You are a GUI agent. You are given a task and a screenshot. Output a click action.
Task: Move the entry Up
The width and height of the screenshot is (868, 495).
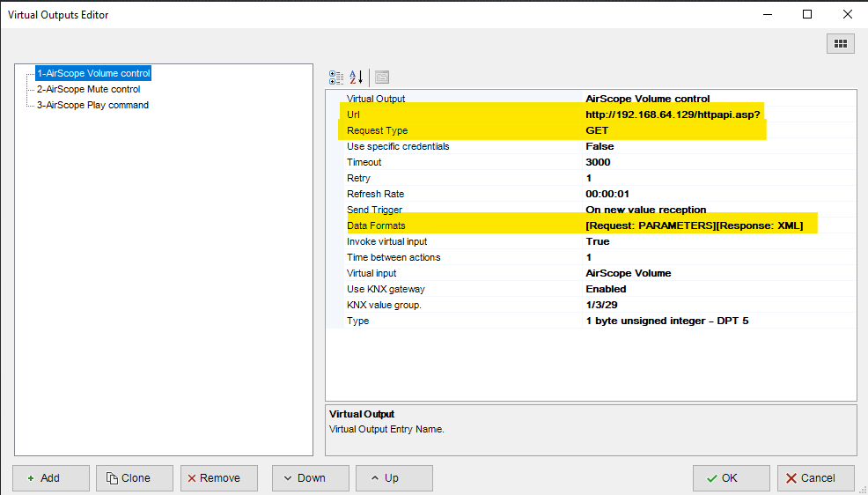(394, 478)
